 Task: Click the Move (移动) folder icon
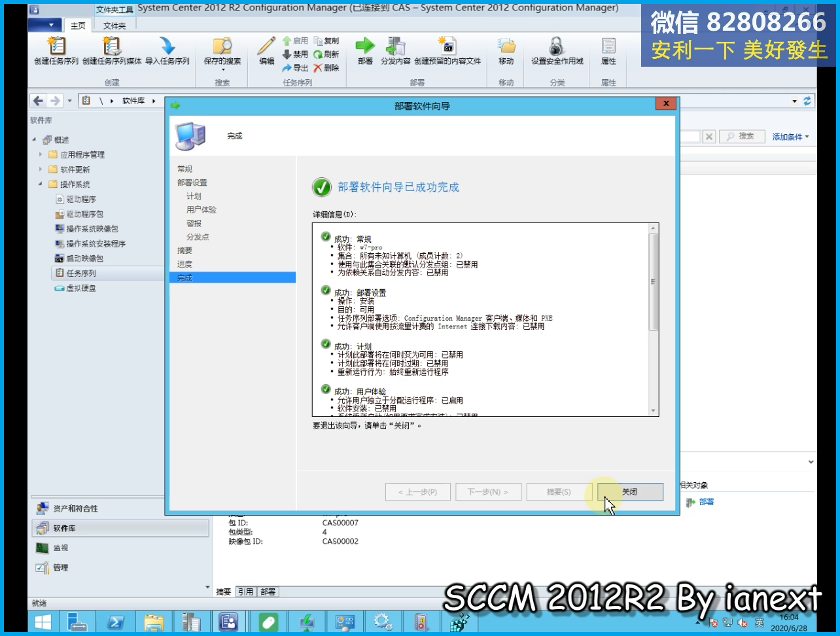point(506,50)
